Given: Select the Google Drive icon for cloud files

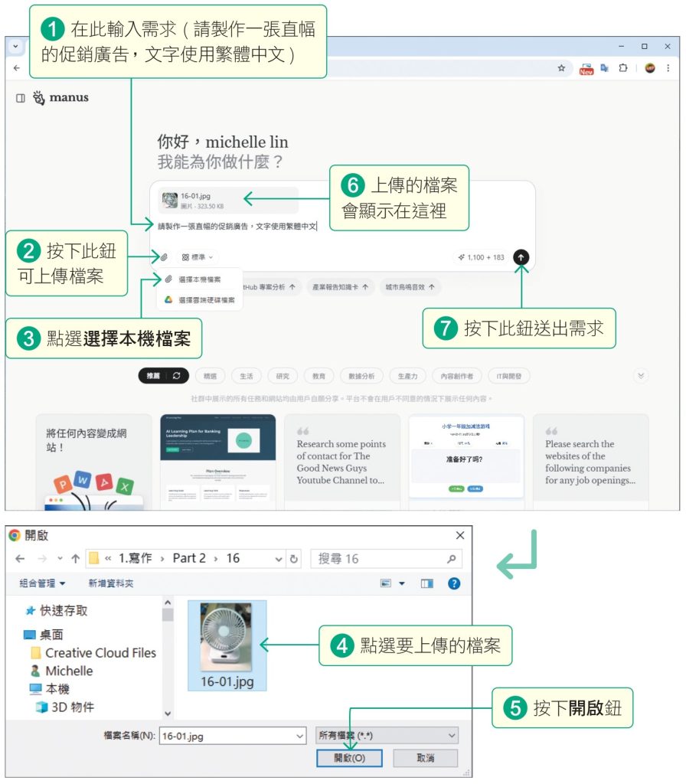Looking at the screenshot, I should pos(168,298).
